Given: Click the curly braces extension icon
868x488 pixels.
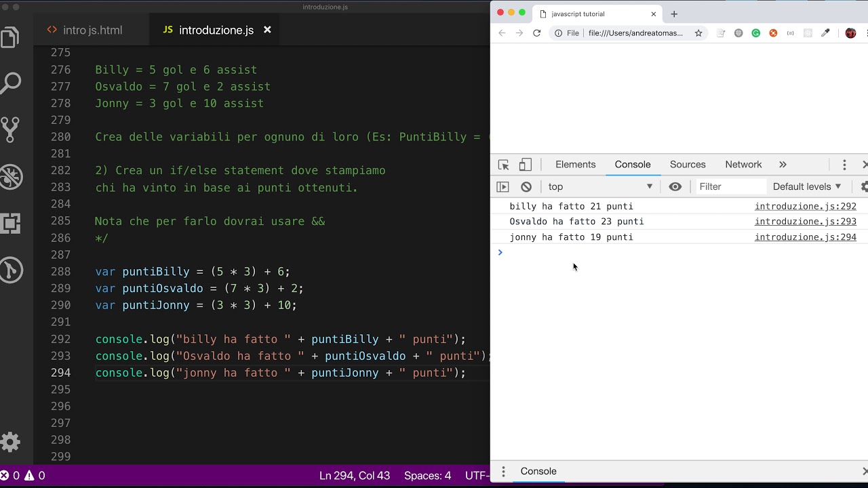Looking at the screenshot, I should (x=790, y=33).
